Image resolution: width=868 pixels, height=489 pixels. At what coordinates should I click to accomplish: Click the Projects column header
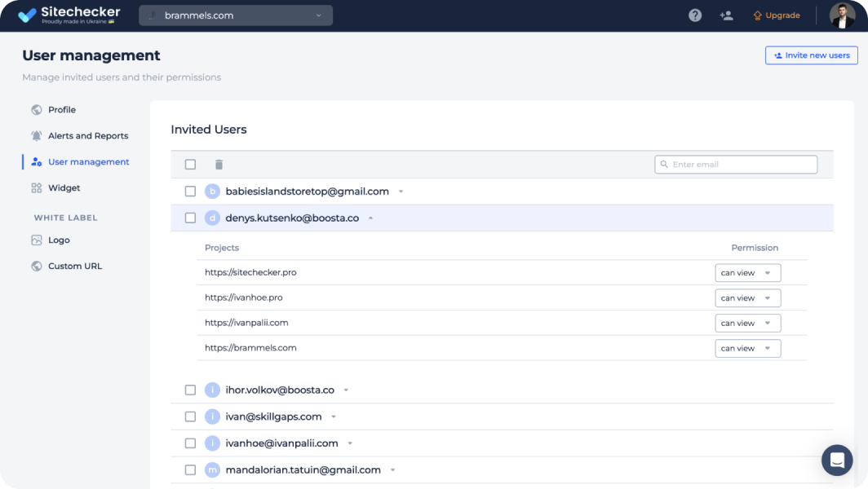221,248
